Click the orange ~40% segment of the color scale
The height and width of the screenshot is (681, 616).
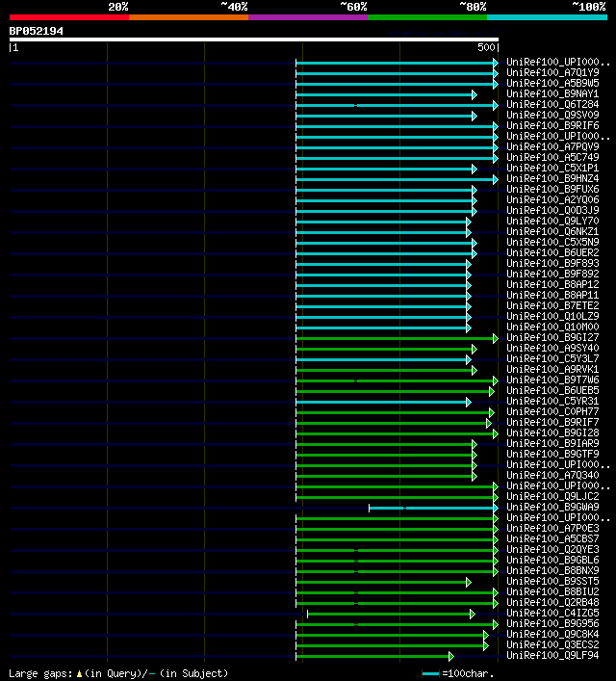coord(189,17)
